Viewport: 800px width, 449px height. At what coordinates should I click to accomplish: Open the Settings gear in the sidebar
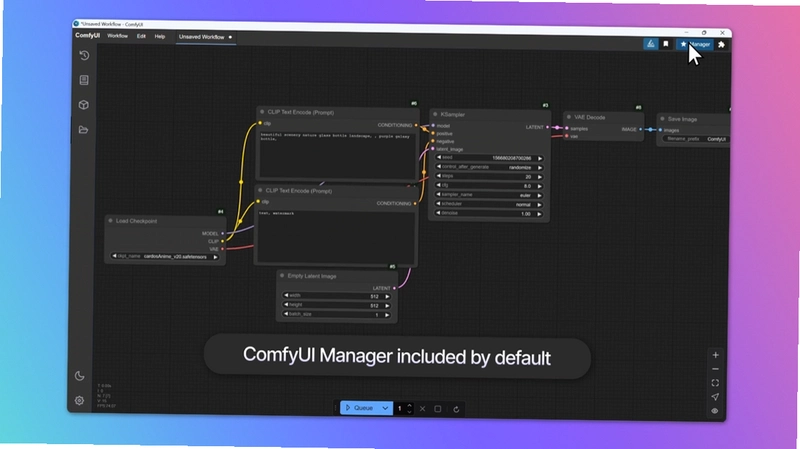coord(79,401)
